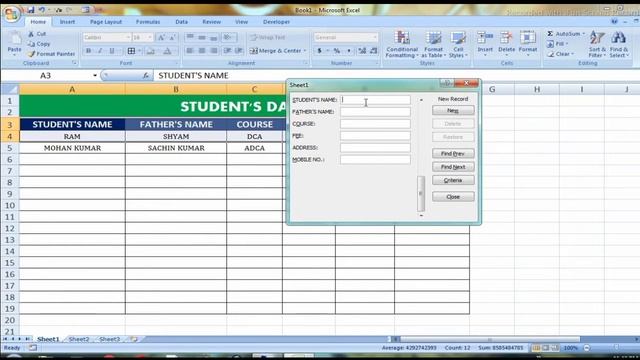The width and height of the screenshot is (640, 360).
Task: Switch to the Page Layout tab
Action: (x=106, y=22)
